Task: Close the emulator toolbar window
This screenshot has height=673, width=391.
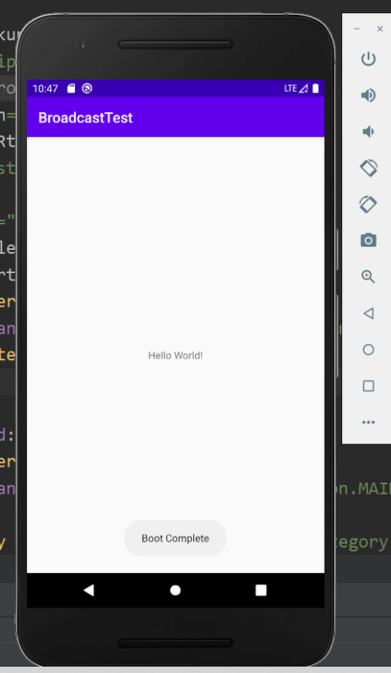Action: coord(380,29)
